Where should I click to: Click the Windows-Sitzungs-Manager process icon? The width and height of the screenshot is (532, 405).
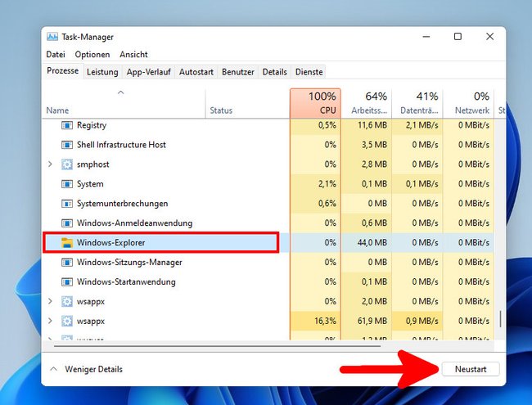click(x=67, y=263)
